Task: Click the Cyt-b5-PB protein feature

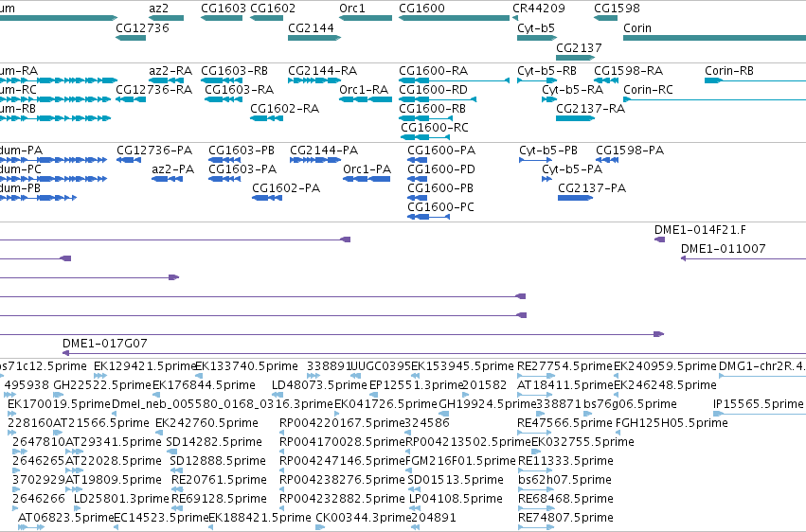Action: [536, 160]
